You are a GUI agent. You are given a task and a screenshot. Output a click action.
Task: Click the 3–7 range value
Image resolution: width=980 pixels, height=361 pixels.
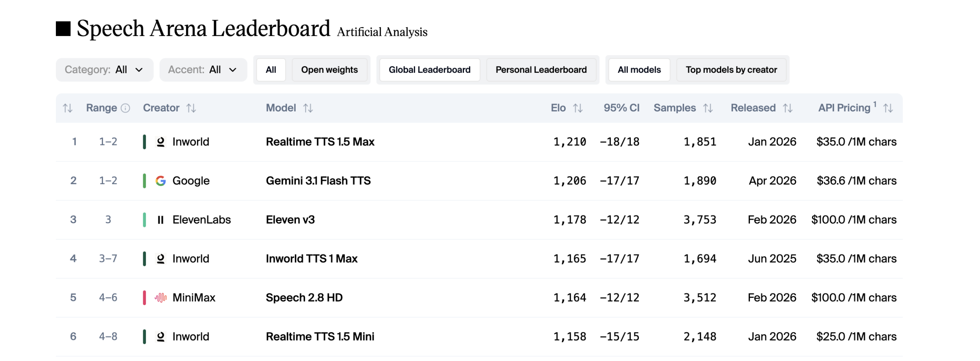point(108,259)
